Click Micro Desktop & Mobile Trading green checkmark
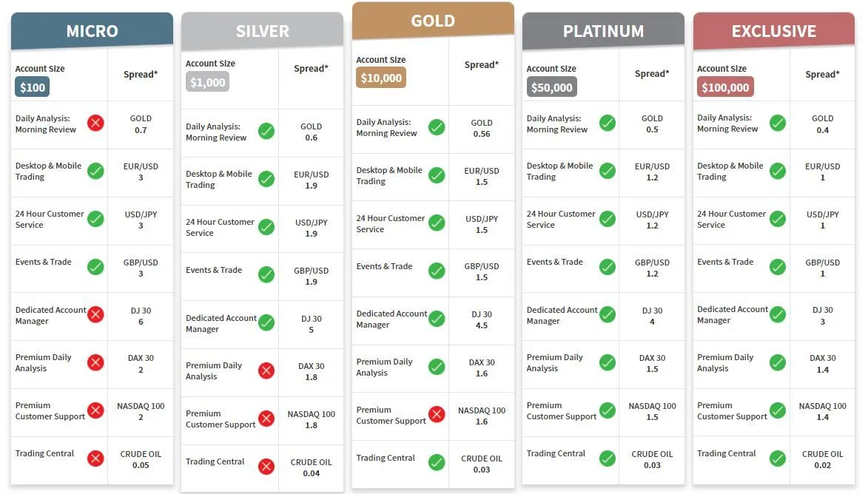 pos(95,171)
